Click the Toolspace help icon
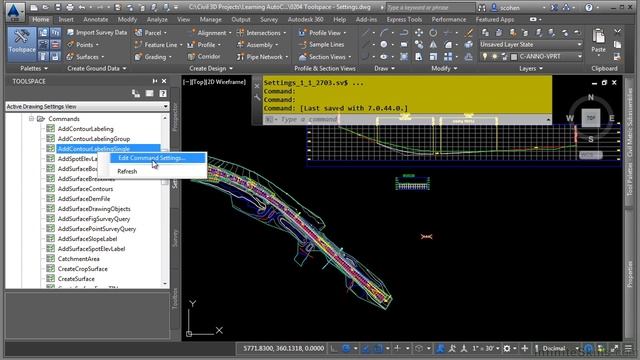This screenshot has width=640, height=360. 163,94
